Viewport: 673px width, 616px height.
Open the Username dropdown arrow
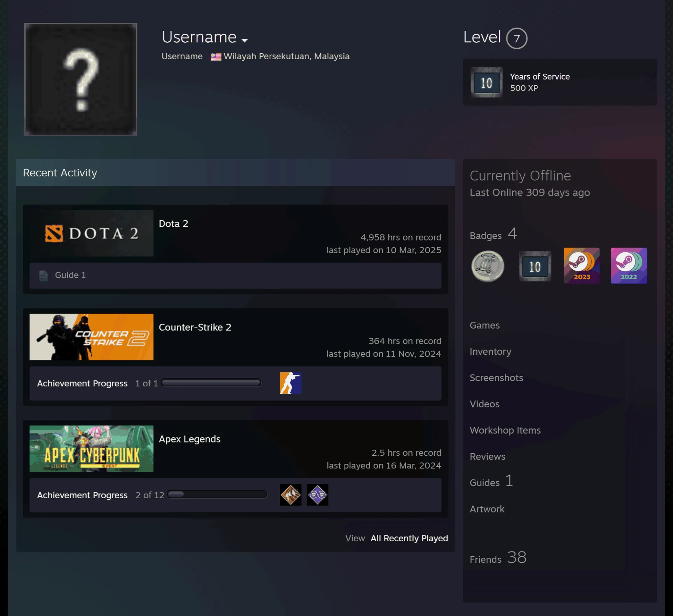point(244,40)
